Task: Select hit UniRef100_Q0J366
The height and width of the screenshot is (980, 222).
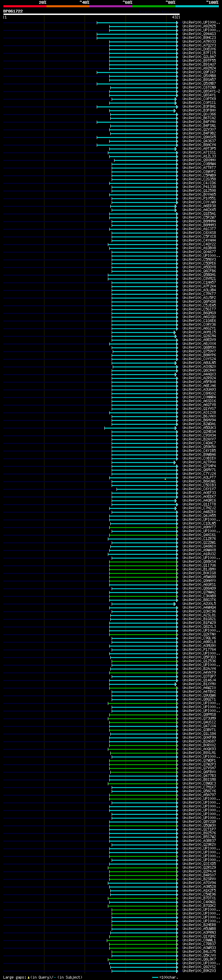Action: (x=199, y=114)
